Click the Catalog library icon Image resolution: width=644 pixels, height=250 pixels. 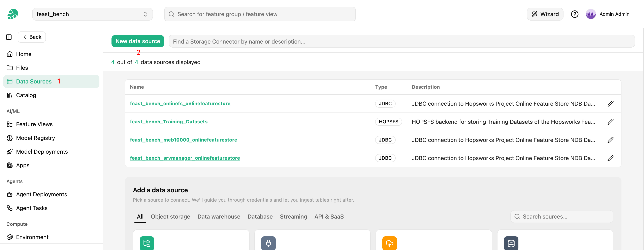pyautogui.click(x=9, y=95)
